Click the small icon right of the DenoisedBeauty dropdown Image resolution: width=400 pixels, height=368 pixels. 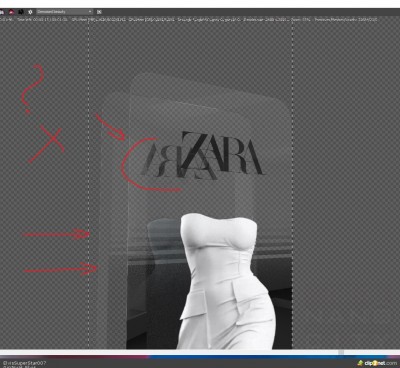click(x=99, y=12)
